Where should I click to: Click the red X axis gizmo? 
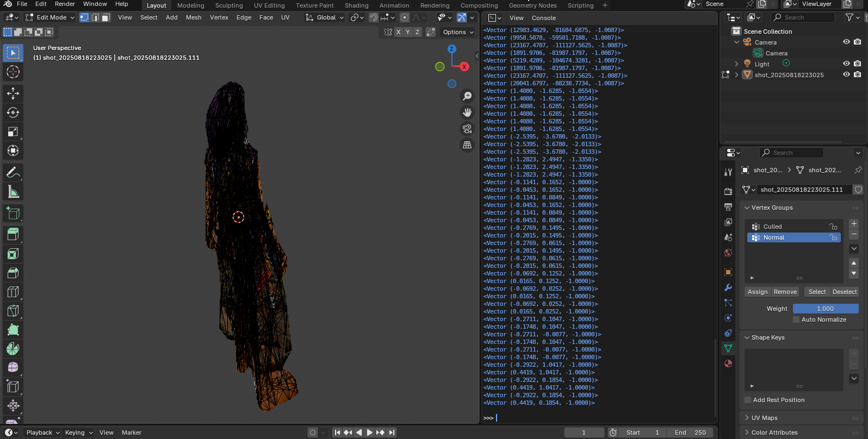464,67
